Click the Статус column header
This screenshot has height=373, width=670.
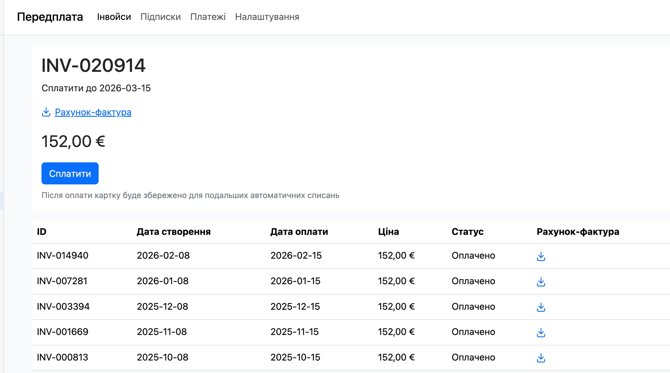pyautogui.click(x=467, y=232)
